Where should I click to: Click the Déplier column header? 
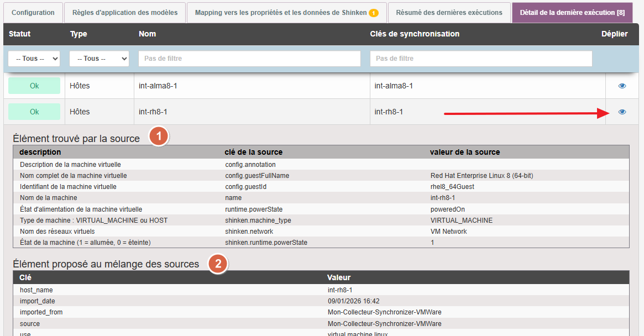[614, 34]
